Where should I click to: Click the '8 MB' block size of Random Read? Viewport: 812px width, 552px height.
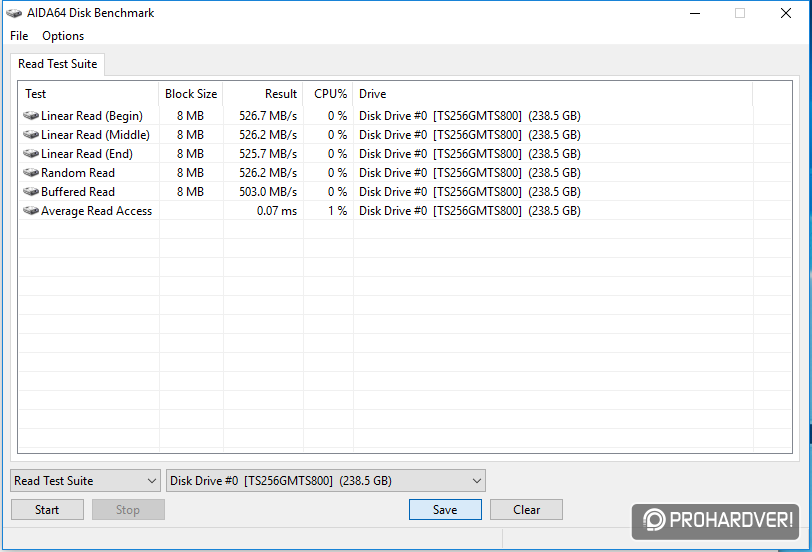pyautogui.click(x=190, y=173)
